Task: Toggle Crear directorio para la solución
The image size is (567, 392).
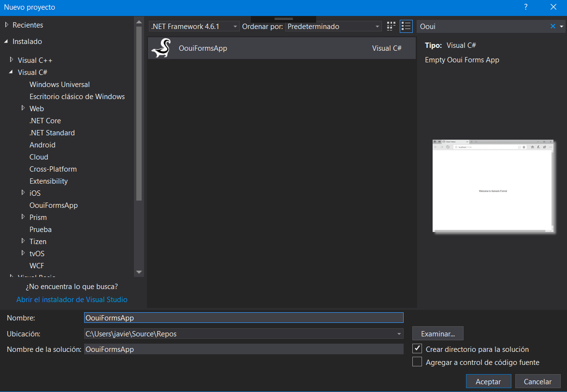Action: point(417,348)
